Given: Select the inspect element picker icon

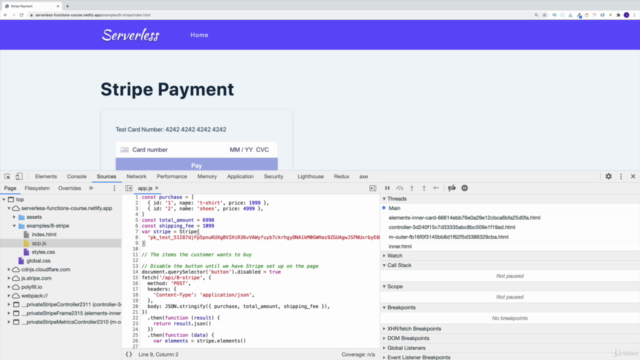Looking at the screenshot, I should 7,176.
